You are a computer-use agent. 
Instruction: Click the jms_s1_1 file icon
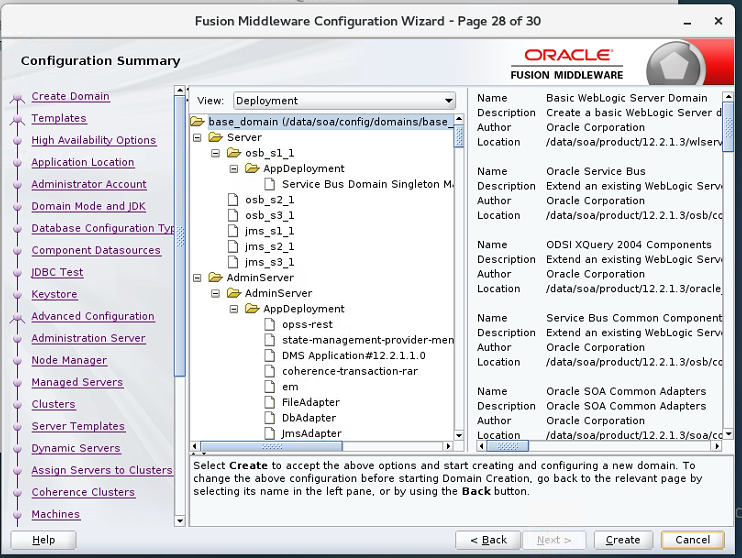(233, 231)
